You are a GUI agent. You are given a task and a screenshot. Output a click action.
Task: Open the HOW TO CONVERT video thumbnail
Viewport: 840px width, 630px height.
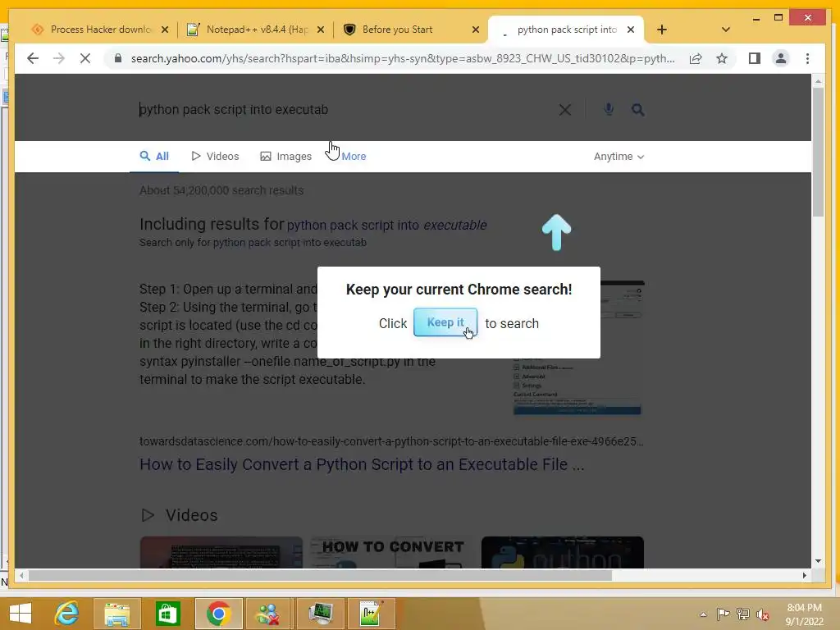pyautogui.click(x=391, y=552)
